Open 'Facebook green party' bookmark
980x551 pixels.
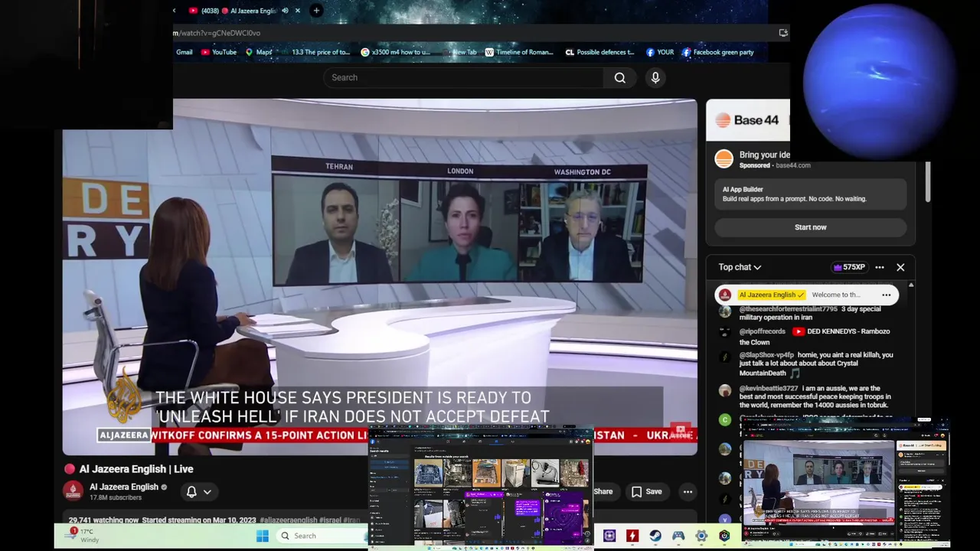[718, 52]
